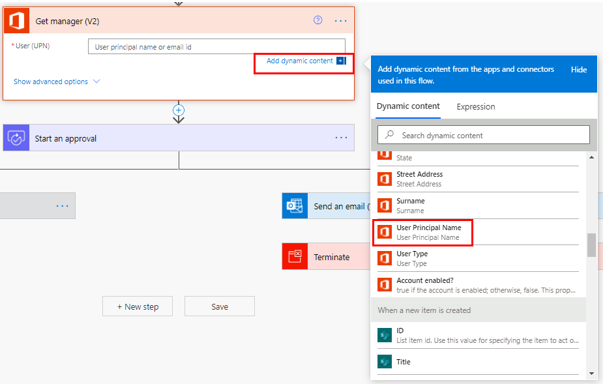This screenshot has width=603, height=384.
Task: Open the Start an approval step
Action: pyautogui.click(x=179, y=138)
